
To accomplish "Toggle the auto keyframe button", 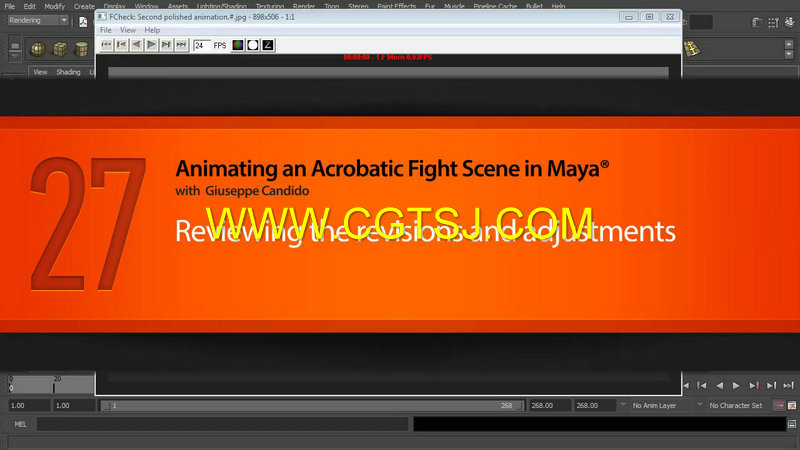I will coord(779,406).
